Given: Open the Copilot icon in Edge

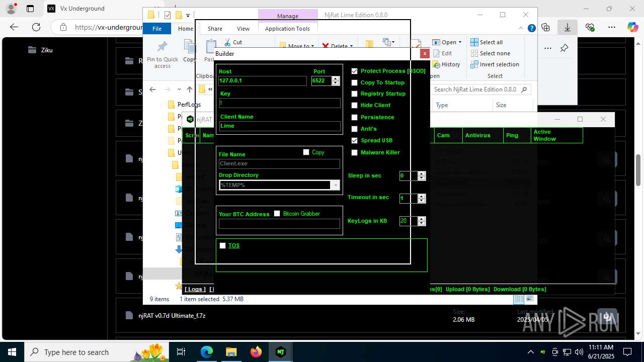Looking at the screenshot, I should tap(632, 27).
